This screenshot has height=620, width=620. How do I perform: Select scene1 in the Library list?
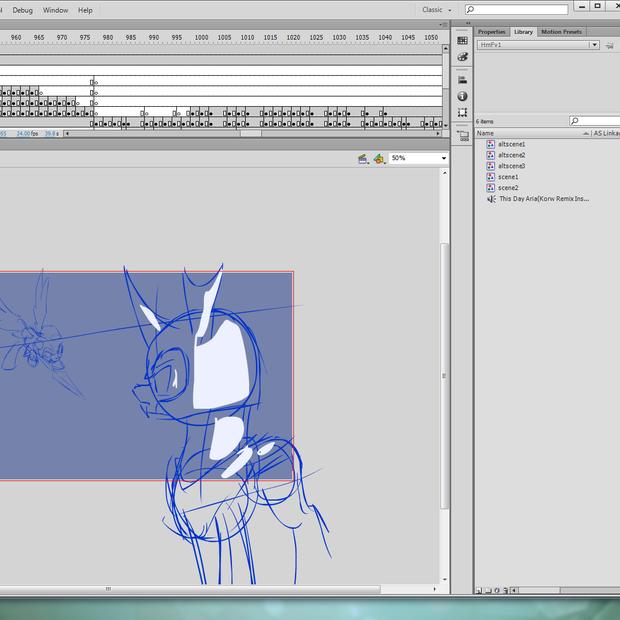[x=508, y=177]
